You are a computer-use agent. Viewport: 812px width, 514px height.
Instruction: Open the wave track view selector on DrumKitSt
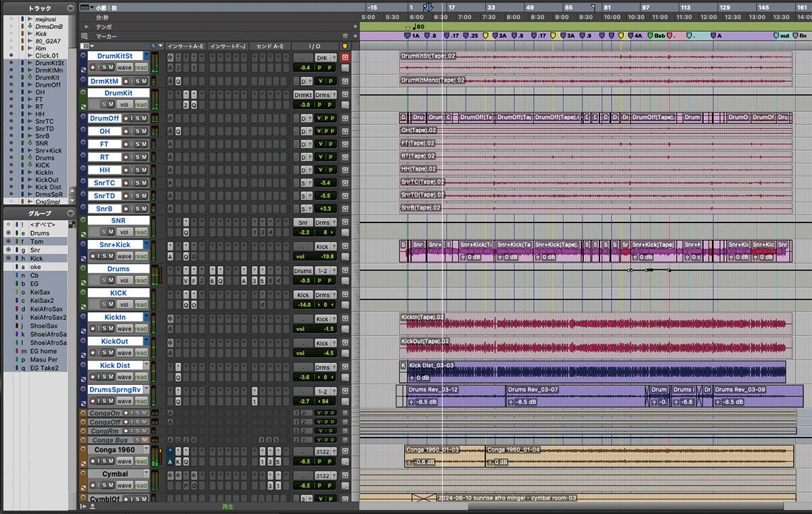point(125,67)
